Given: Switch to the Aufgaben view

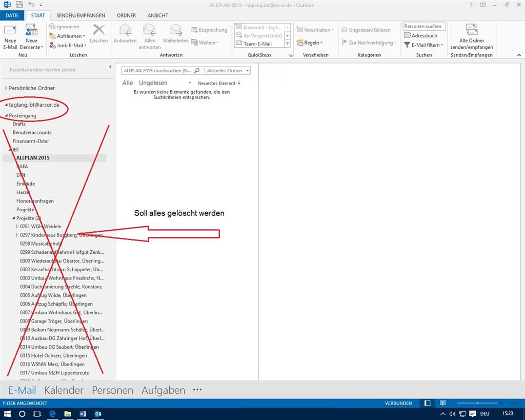Looking at the screenshot, I should pyautogui.click(x=164, y=390).
